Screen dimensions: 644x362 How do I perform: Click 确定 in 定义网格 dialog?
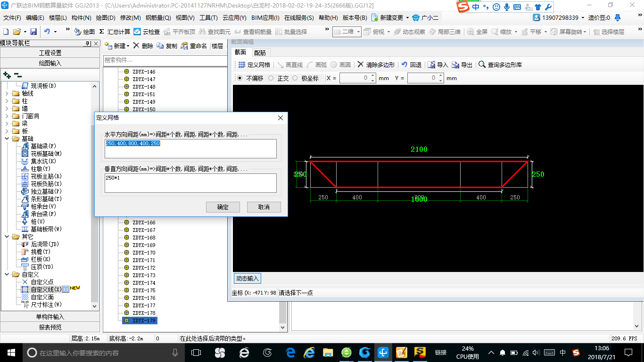coord(223,207)
